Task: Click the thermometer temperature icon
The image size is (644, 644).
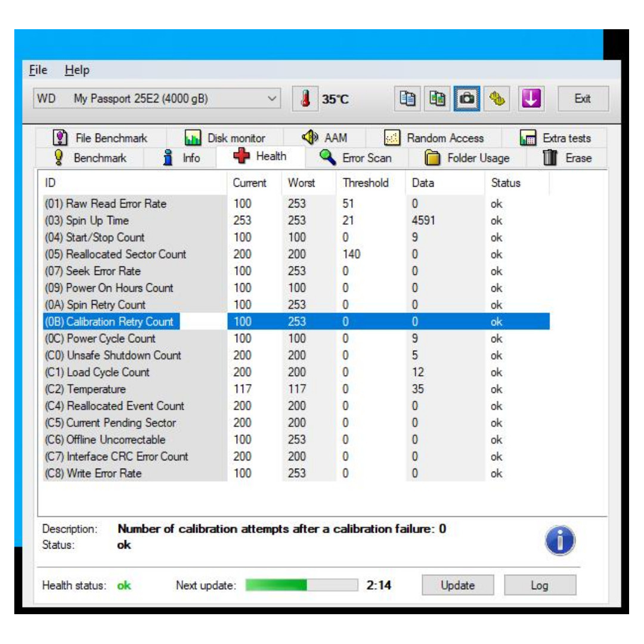Action: coord(305,99)
